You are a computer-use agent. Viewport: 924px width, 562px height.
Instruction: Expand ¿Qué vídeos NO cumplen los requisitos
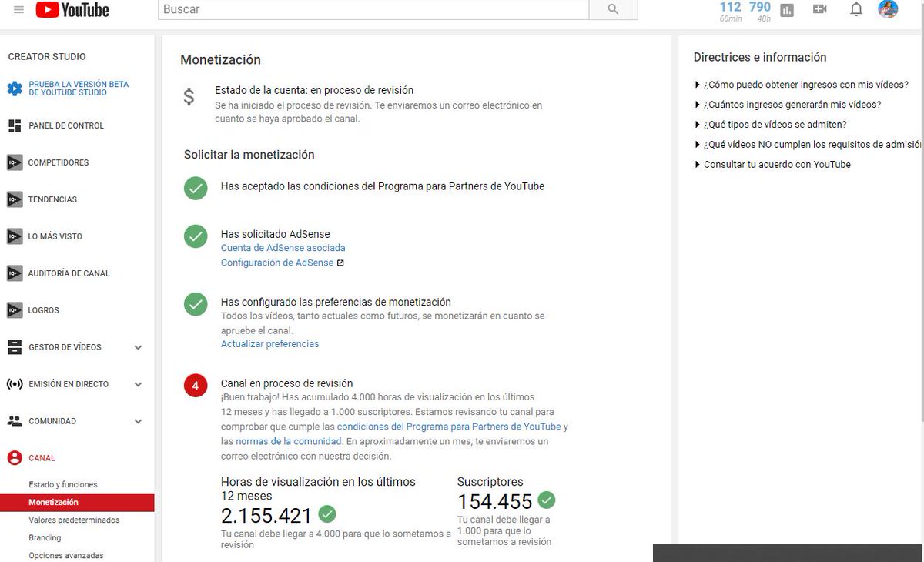point(808,145)
